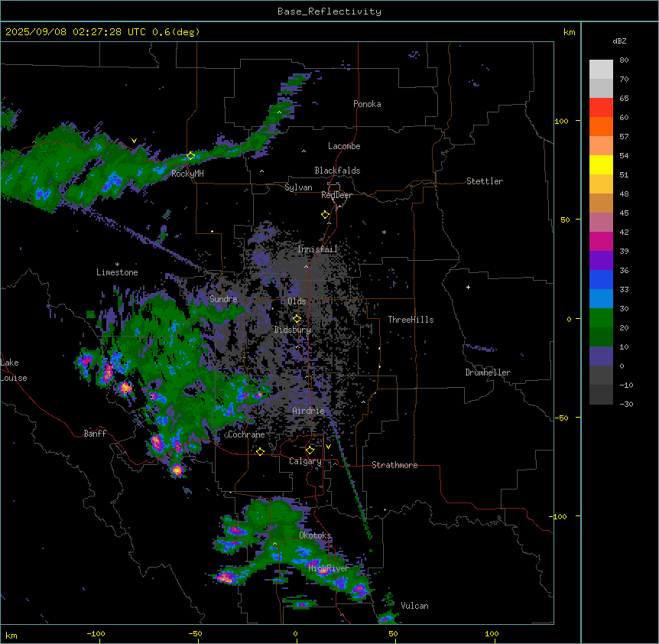Click the Didsbury label
659x644 pixels.
coord(293,330)
